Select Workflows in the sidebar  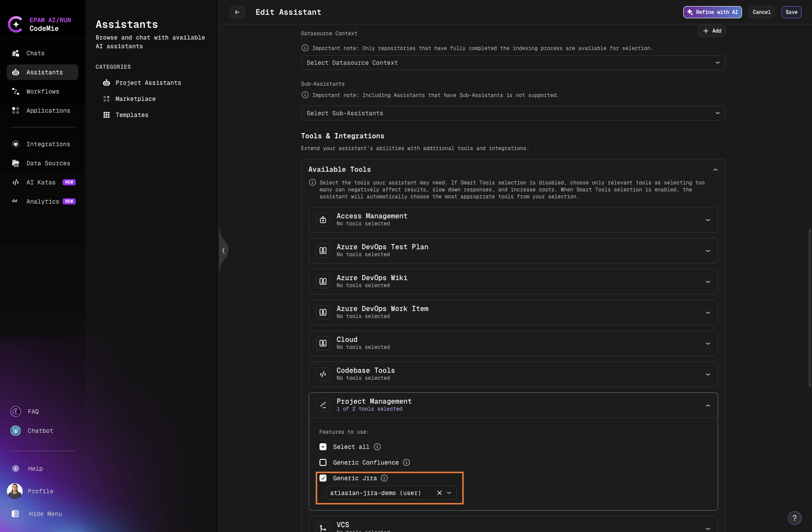[43, 91]
